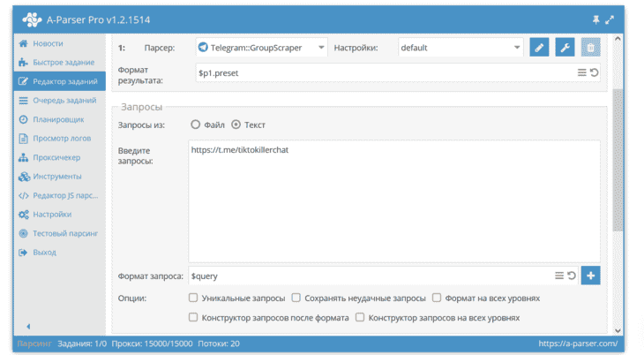The height and width of the screenshot is (355, 644).
Task: Click the Введите запросы text area
Action: click(x=394, y=201)
